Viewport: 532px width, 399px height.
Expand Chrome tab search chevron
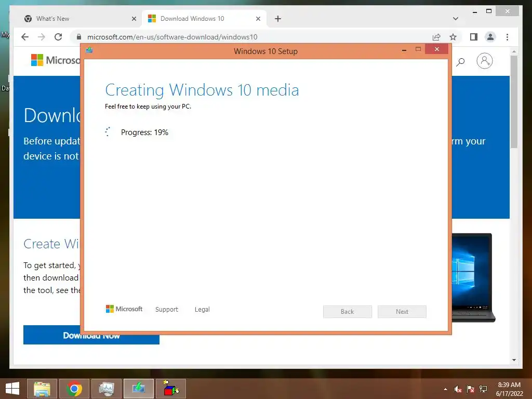pyautogui.click(x=456, y=19)
